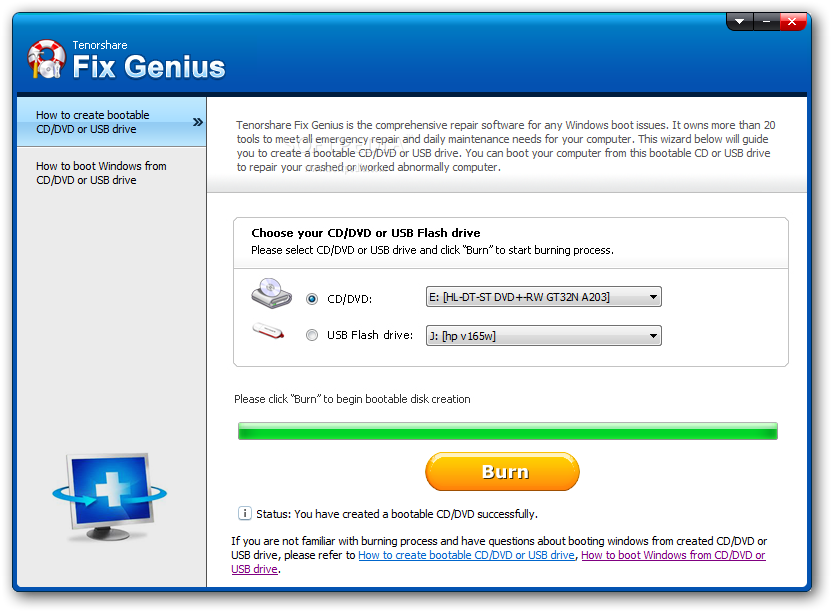Viewport: 832px width, 612px height.
Task: Click the double chevron beside the create bootable tab
Action: [198, 122]
